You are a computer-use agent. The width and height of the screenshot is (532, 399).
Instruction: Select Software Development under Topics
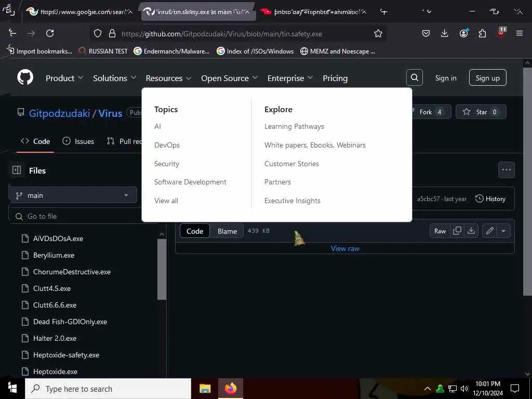190,182
